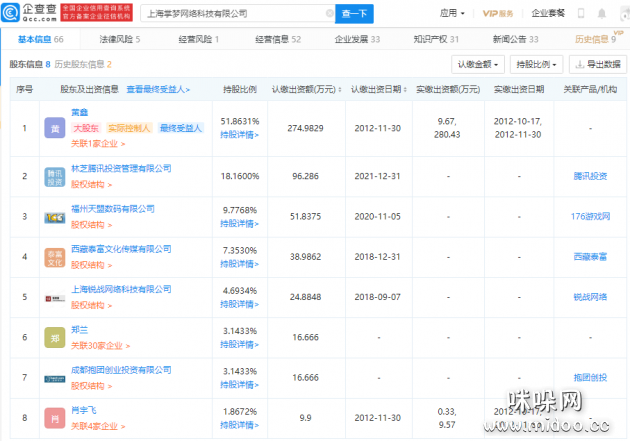The height and width of the screenshot is (441, 630).
Task: Open shareholder 肖宇飞 name link
Action: pyautogui.click(x=84, y=410)
